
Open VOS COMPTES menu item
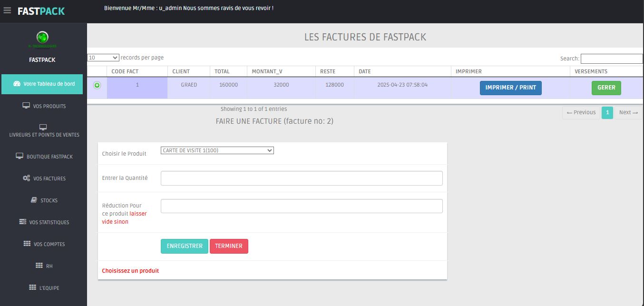pos(44,244)
